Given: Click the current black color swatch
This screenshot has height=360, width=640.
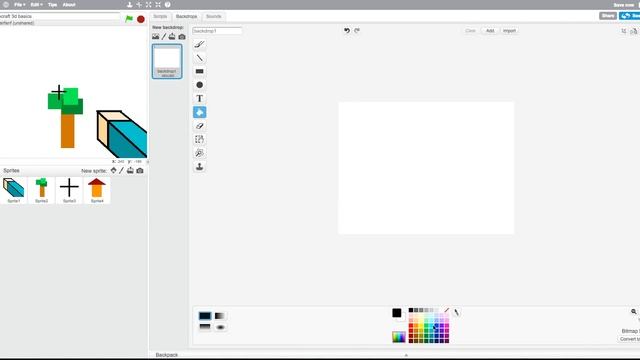Looking at the screenshot, I should (396, 313).
